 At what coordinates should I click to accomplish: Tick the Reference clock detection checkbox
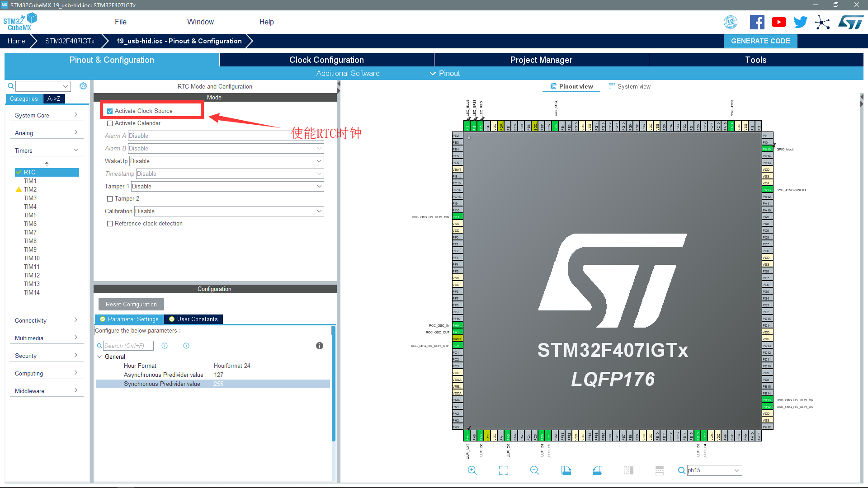coord(110,224)
